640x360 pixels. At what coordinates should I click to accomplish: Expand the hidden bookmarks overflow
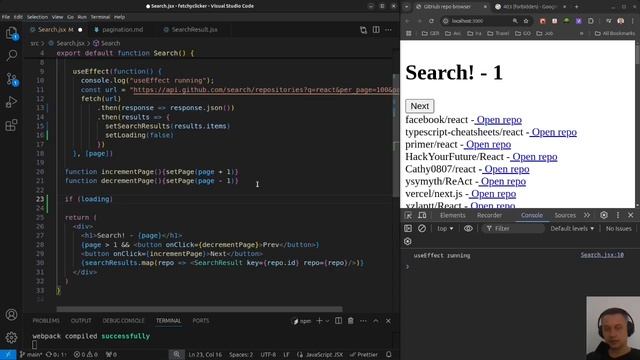[x=581, y=33]
